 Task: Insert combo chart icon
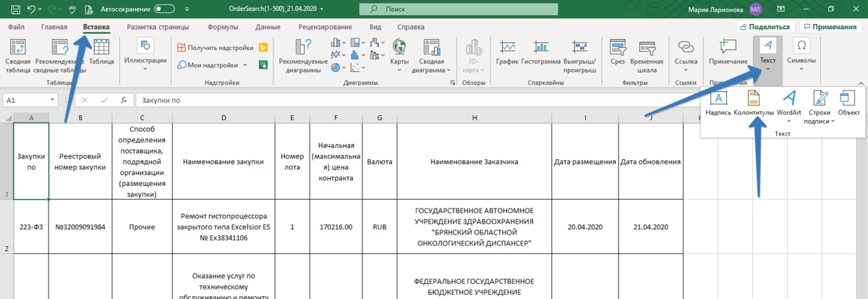374,56
